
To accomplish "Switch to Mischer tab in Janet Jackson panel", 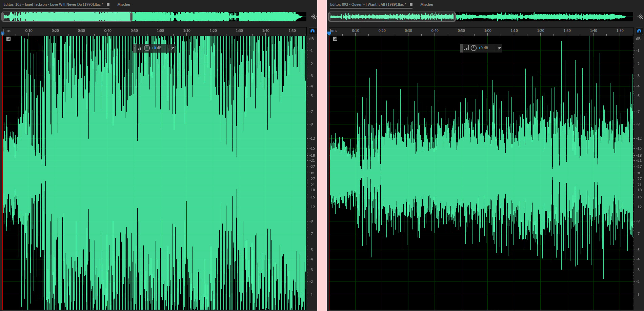I will [124, 4].
